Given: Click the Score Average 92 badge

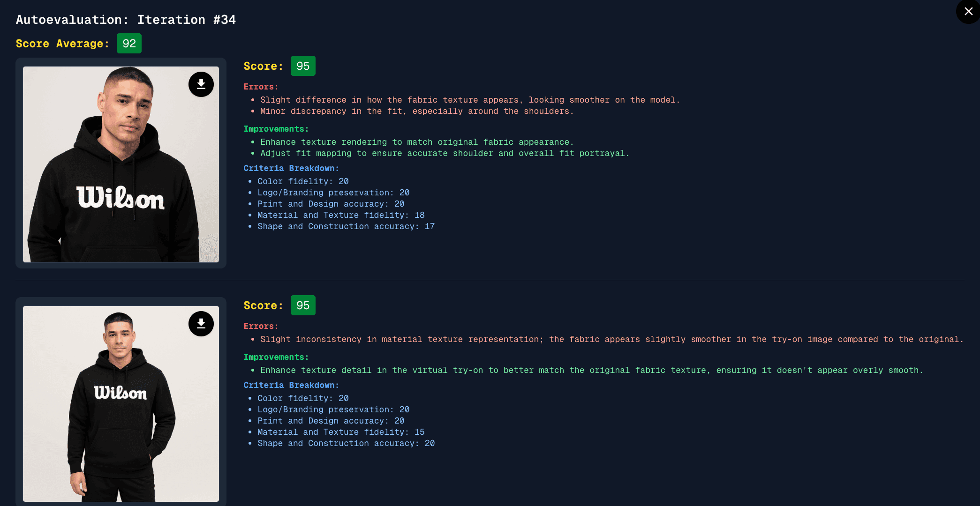Looking at the screenshot, I should coord(129,44).
